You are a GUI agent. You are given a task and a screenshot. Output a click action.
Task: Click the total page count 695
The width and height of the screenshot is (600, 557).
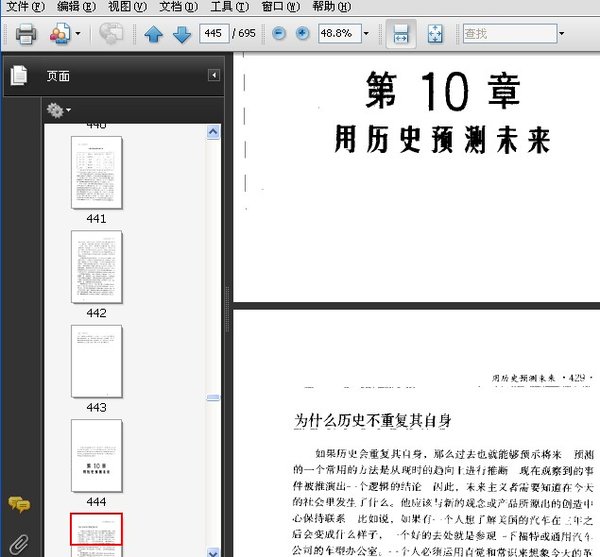pyautogui.click(x=247, y=33)
